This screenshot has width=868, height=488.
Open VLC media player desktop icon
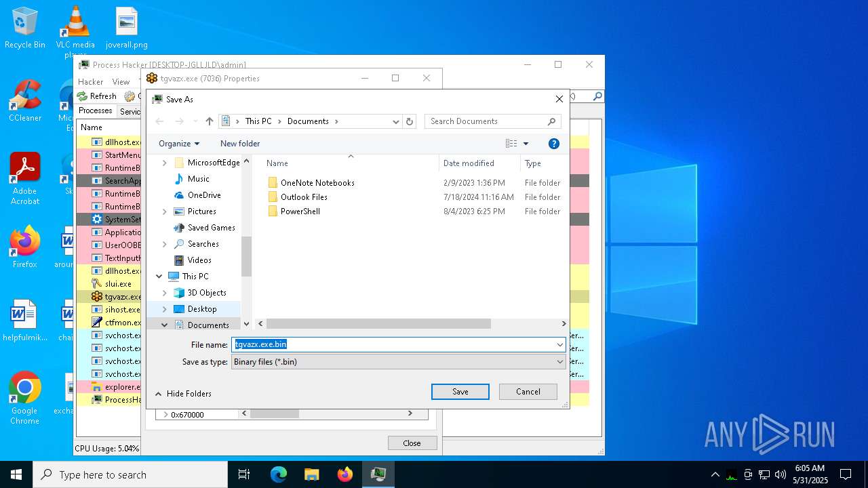tap(75, 30)
